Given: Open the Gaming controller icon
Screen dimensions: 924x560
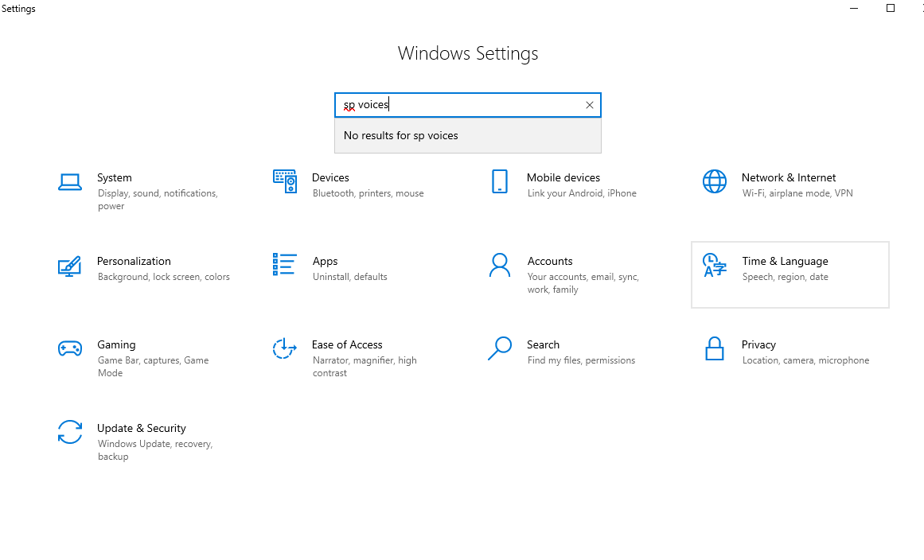Looking at the screenshot, I should click(x=69, y=348).
